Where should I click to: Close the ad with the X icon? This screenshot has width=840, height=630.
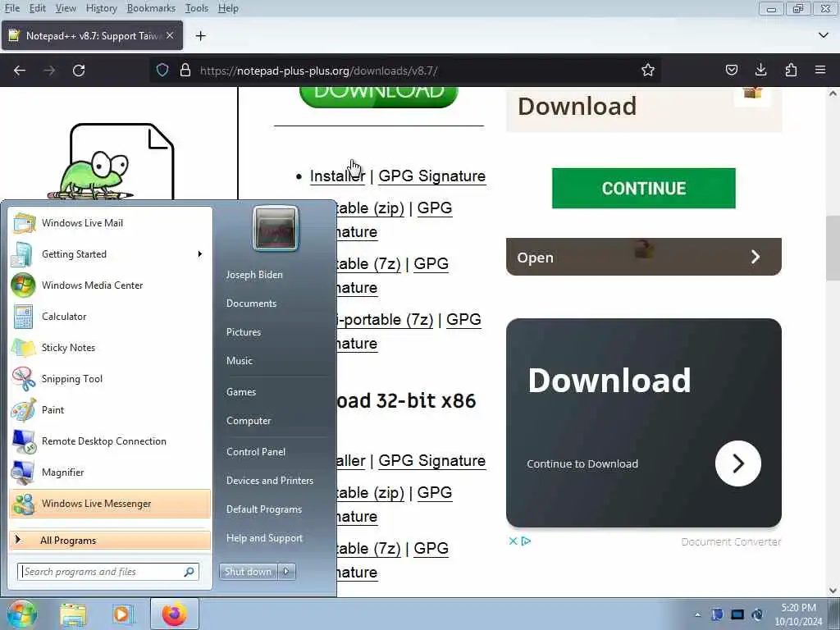pyautogui.click(x=513, y=541)
